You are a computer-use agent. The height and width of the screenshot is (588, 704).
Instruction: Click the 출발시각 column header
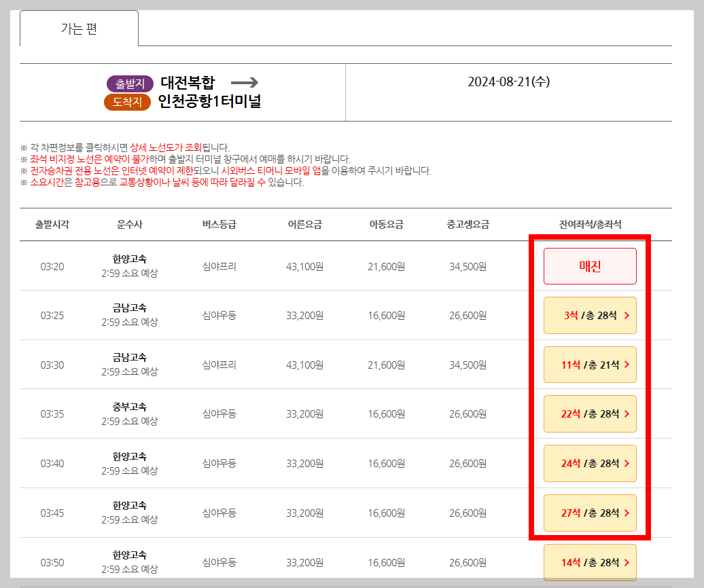tap(52, 224)
